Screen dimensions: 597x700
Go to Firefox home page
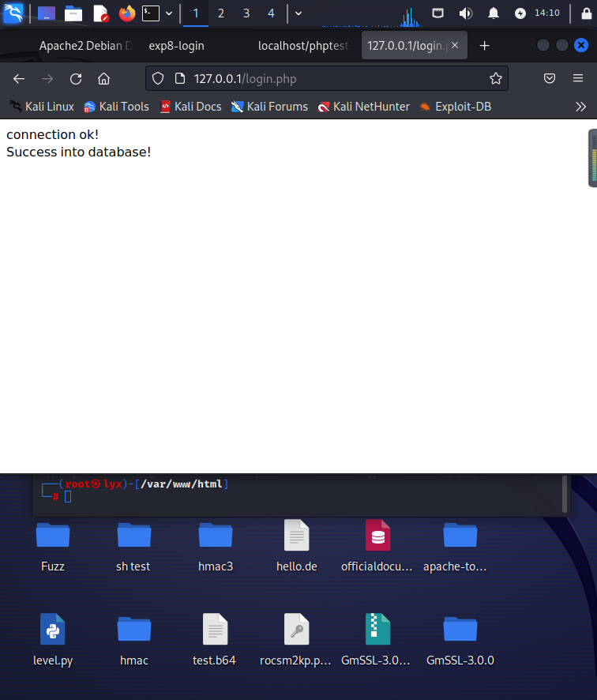(104, 79)
